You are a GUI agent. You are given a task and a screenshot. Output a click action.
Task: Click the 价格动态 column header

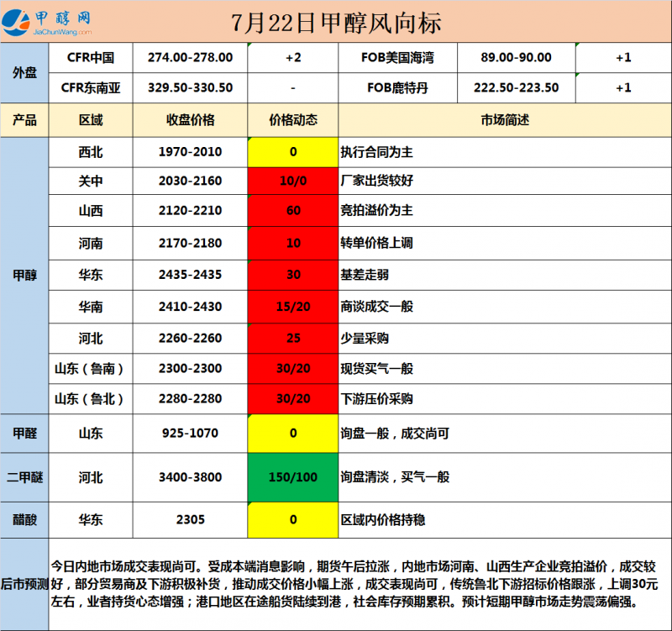pyautogui.click(x=293, y=120)
